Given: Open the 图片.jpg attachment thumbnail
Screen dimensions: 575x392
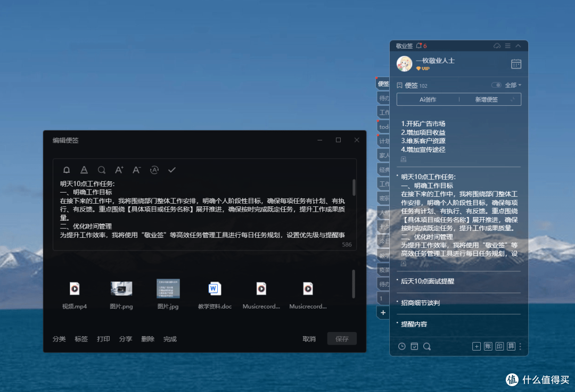Looking at the screenshot, I should 168,289.
